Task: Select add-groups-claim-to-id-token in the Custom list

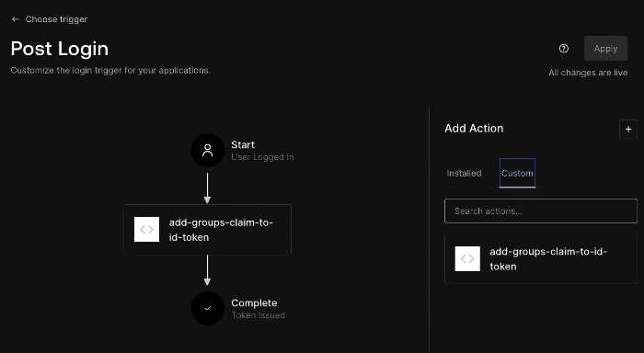Action: coord(541,258)
